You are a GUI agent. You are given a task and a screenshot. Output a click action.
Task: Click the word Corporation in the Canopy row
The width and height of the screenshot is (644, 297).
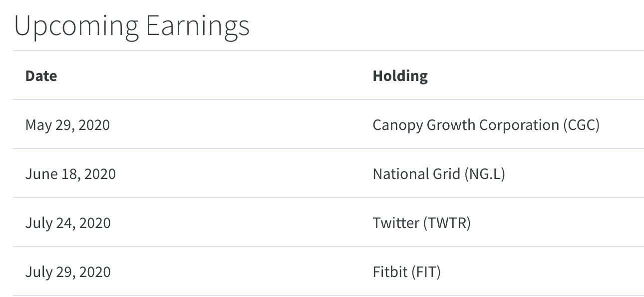tap(519, 124)
